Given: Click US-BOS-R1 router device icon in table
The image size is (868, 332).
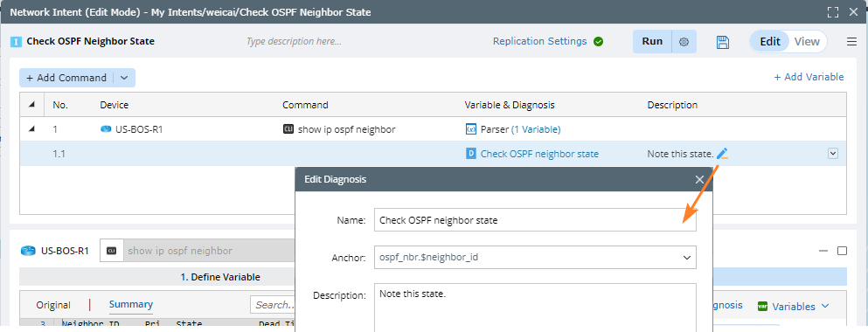Looking at the screenshot, I should click(x=106, y=129).
